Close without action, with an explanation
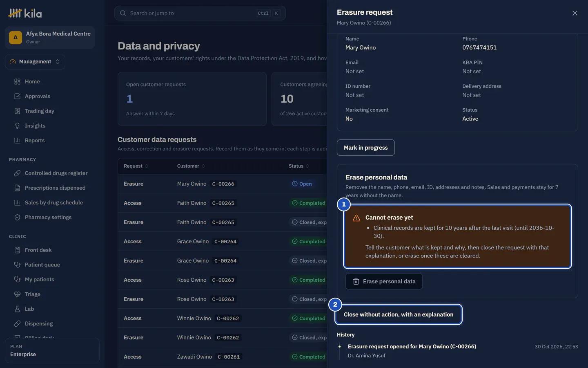The height and width of the screenshot is (368, 588). (x=399, y=314)
